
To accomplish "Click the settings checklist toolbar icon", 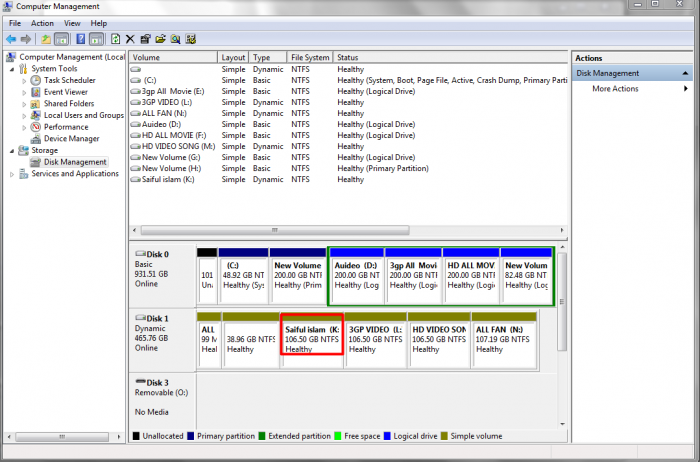I will tap(191, 39).
